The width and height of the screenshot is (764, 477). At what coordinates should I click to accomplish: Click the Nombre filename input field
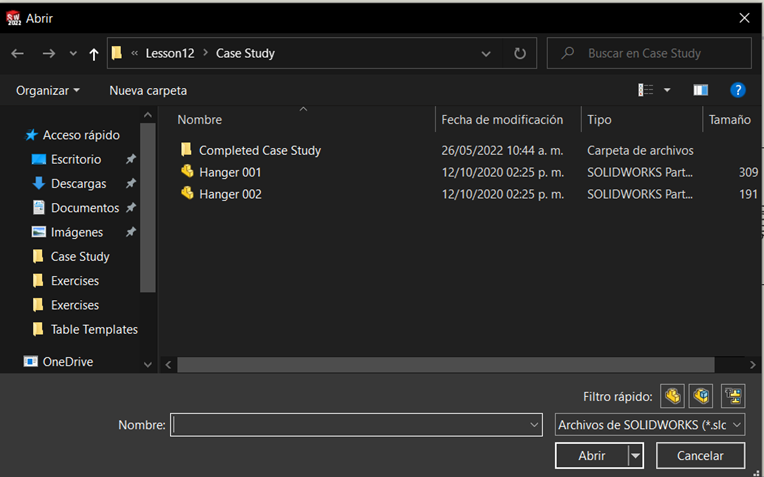tap(349, 425)
